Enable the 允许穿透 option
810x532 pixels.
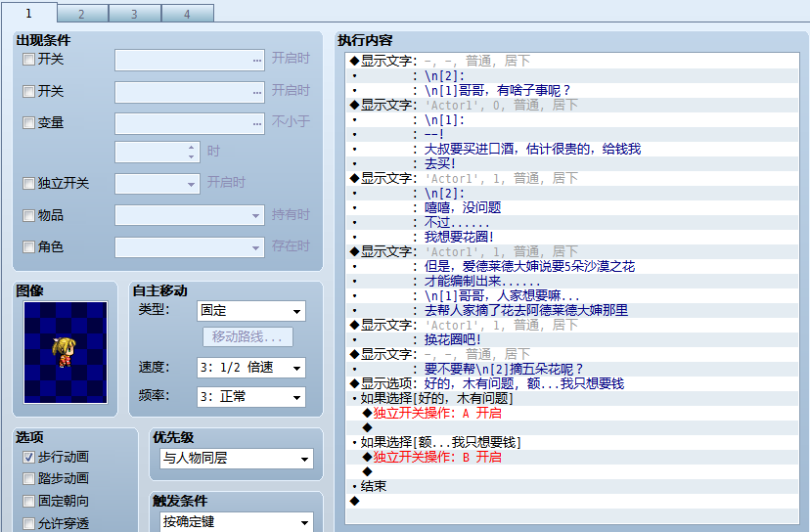29,523
